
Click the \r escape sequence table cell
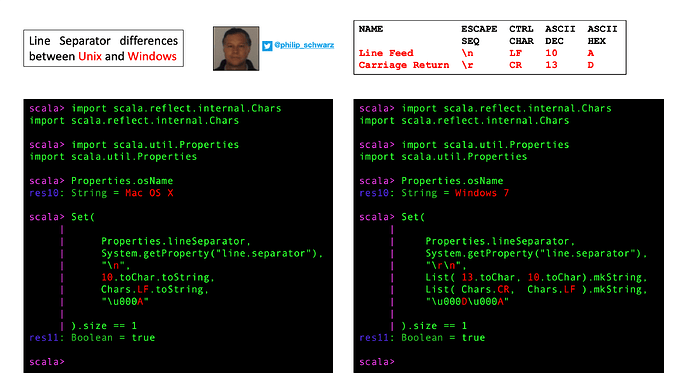point(467,65)
